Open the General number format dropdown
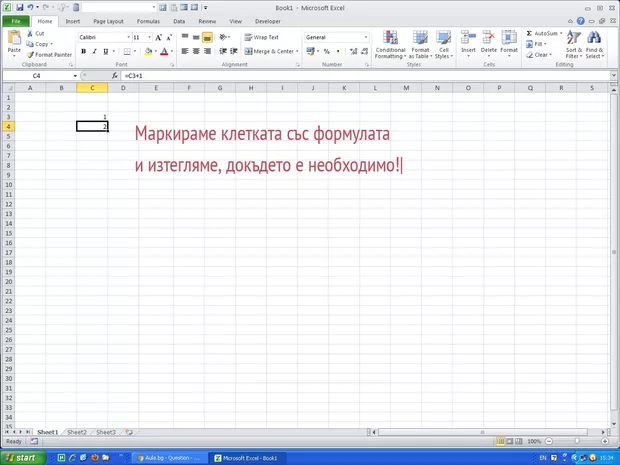Image resolution: width=620 pixels, height=465 pixels. [366, 37]
